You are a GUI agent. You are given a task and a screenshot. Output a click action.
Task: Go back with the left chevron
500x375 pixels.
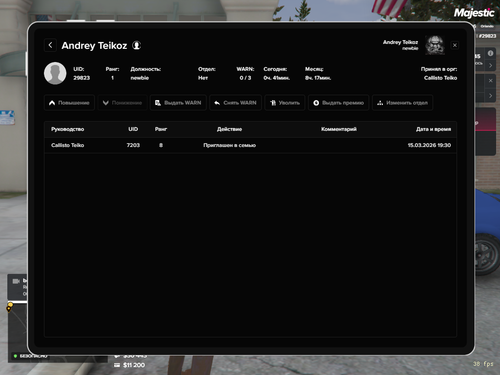(50, 45)
